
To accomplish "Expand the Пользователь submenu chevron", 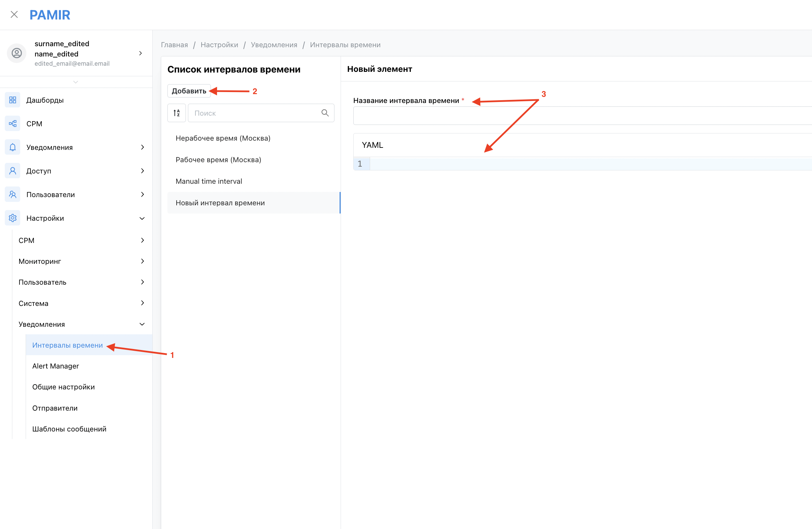I will [x=142, y=282].
